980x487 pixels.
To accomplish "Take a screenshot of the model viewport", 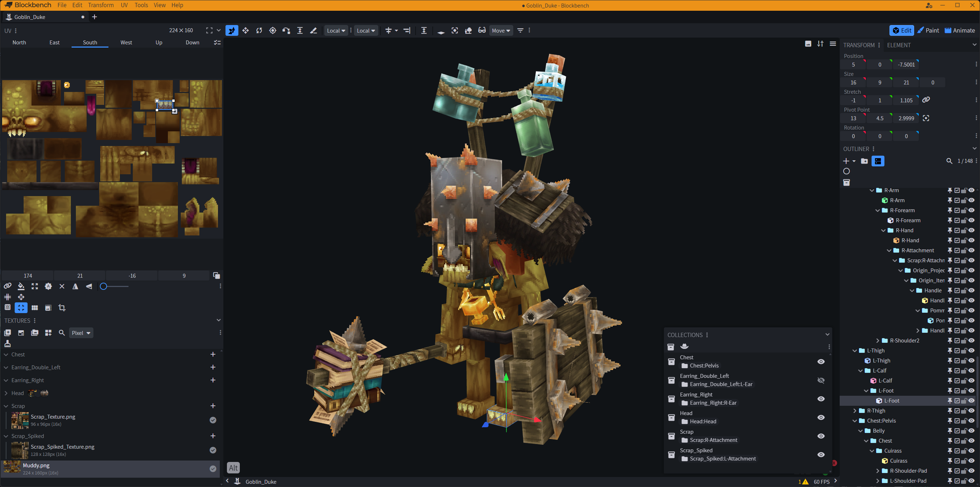I will click(x=808, y=44).
